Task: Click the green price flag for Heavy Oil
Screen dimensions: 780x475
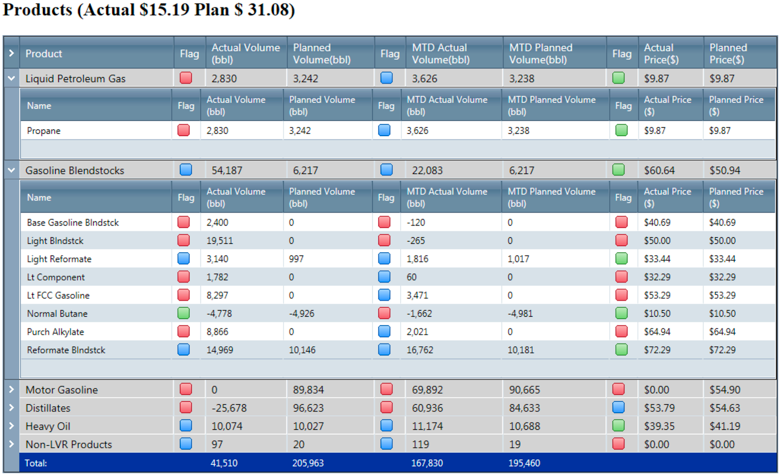Action: pyautogui.click(x=620, y=426)
